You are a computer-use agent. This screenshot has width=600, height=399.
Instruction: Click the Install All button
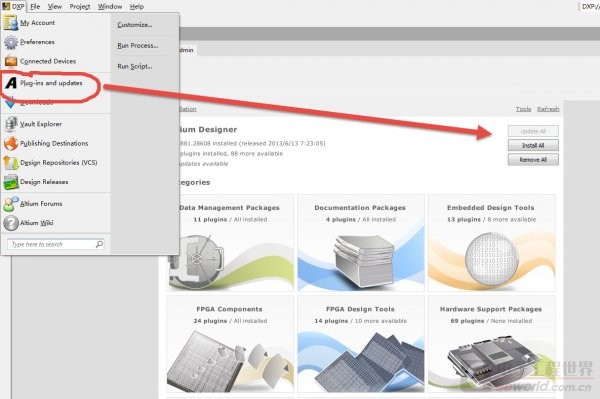pos(533,145)
